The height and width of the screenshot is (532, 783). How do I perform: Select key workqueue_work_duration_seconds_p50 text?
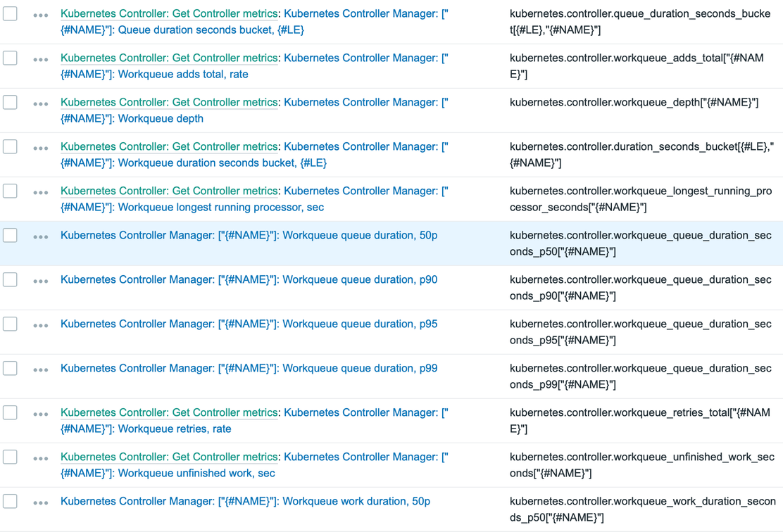(x=643, y=509)
